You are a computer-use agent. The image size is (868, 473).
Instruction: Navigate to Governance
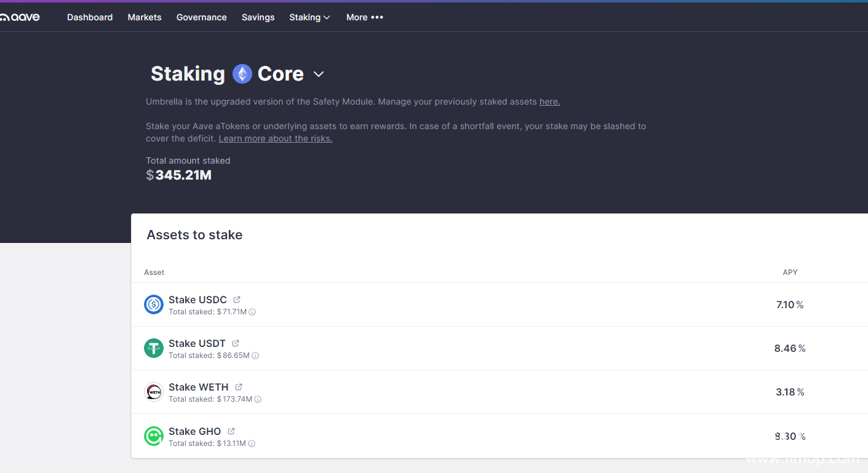(x=201, y=17)
